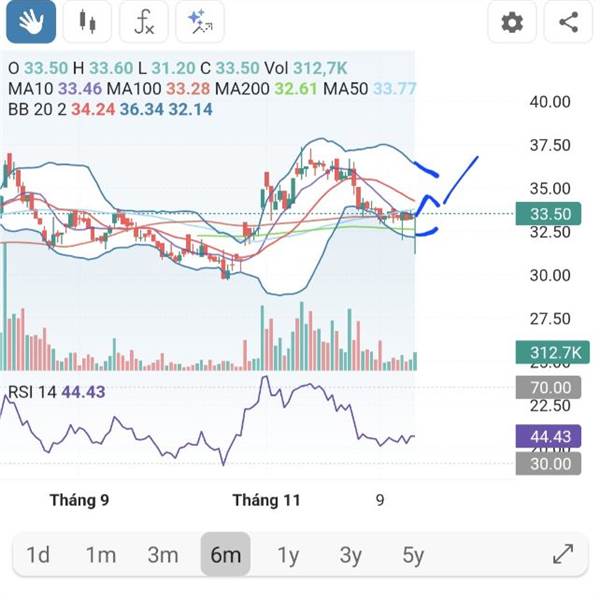
Task: Select the 3m time range
Action: pyautogui.click(x=162, y=555)
